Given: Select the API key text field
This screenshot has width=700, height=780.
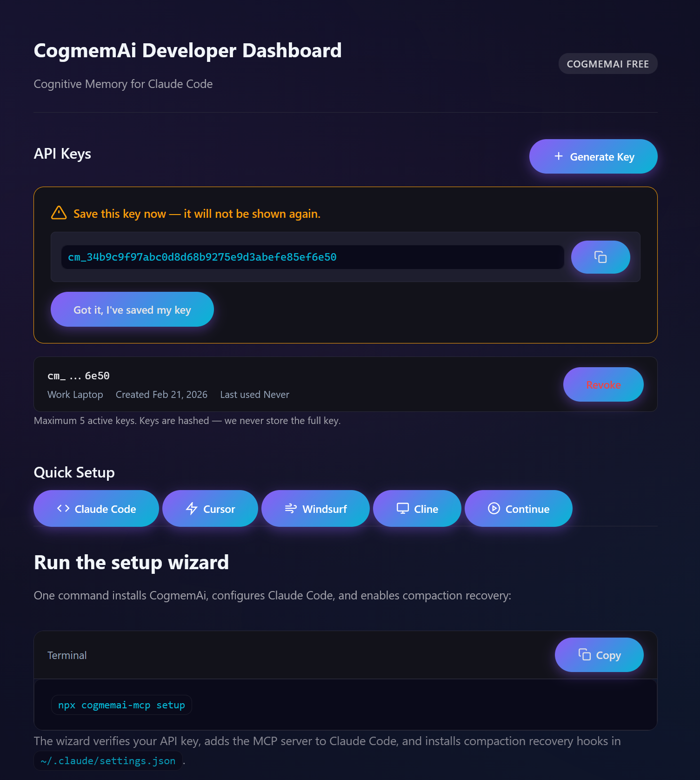Looking at the screenshot, I should (x=312, y=257).
